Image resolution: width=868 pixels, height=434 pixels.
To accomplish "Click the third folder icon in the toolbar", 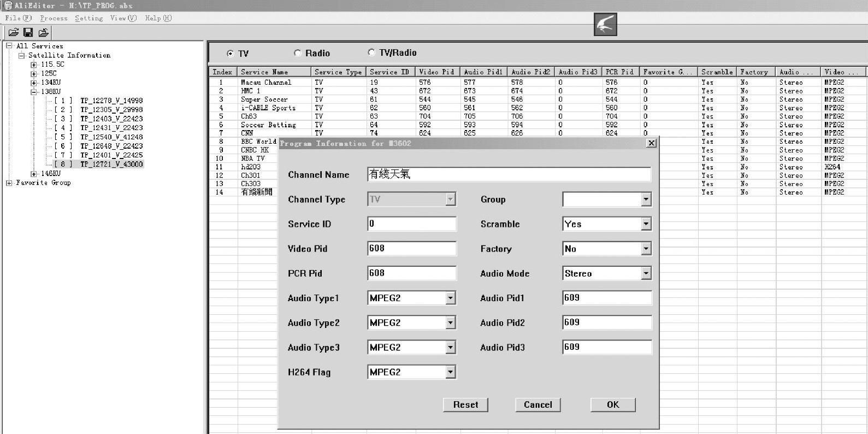I will 44,33.
